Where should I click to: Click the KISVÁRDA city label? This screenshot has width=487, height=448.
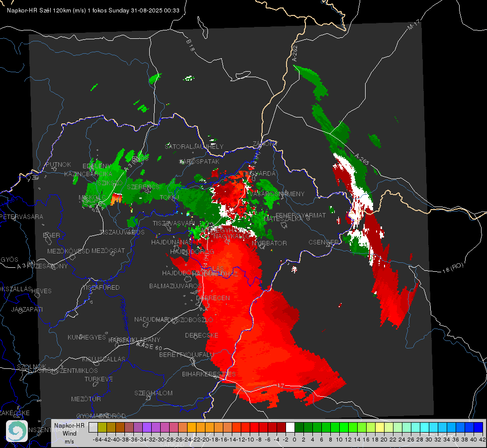(x=260, y=173)
